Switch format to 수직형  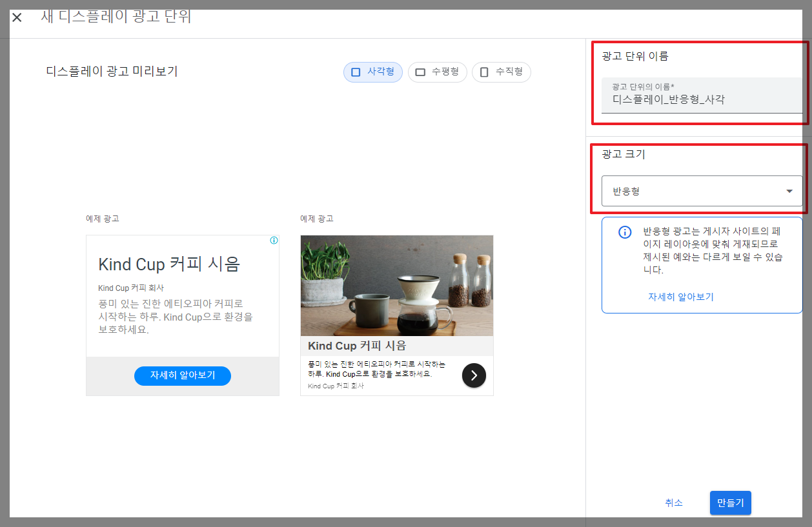502,72
